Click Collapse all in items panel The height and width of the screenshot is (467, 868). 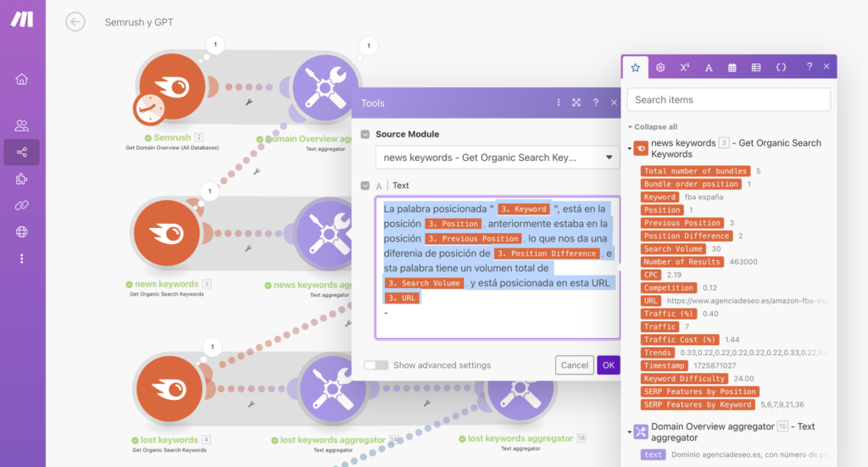pyautogui.click(x=653, y=126)
